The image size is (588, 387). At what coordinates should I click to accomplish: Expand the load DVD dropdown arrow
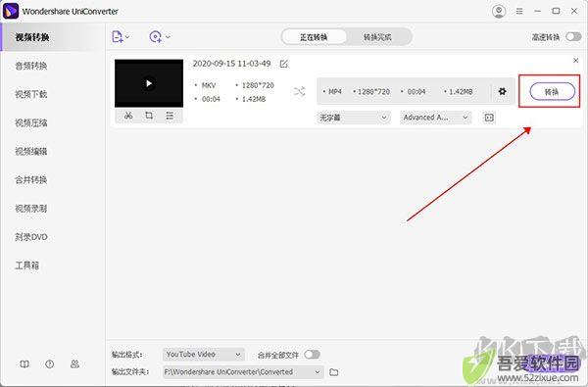click(x=168, y=37)
